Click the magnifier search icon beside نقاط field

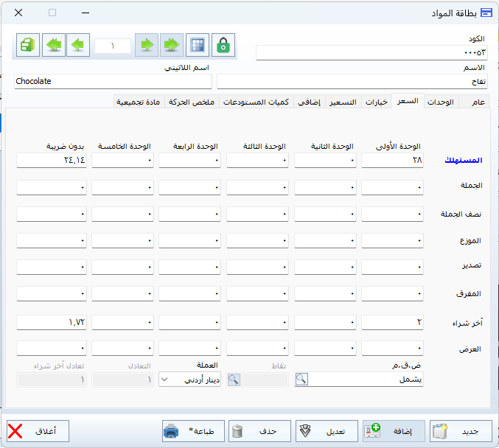pyautogui.click(x=234, y=379)
